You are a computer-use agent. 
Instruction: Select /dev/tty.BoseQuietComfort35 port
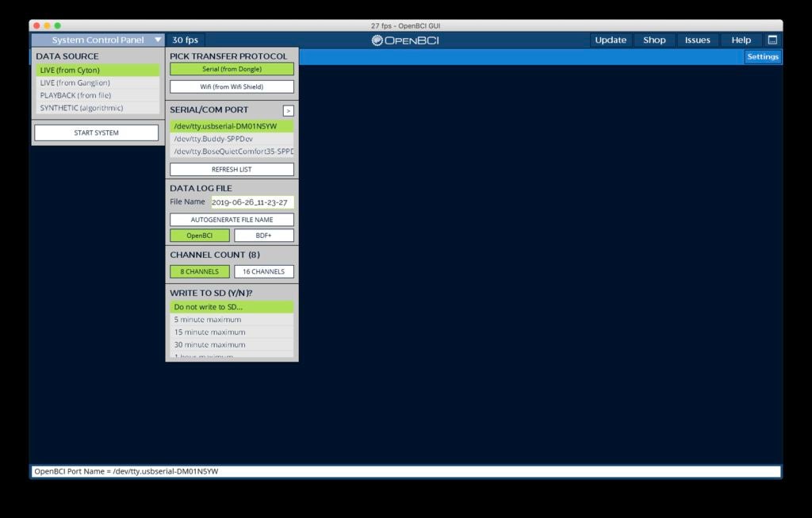point(232,152)
